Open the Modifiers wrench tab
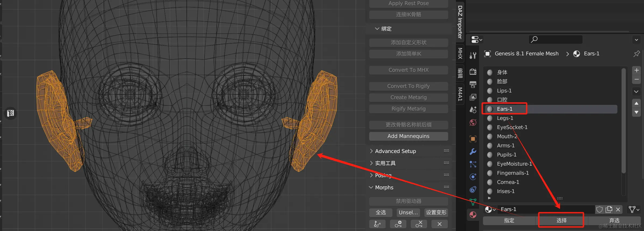The height and width of the screenshot is (231, 644). [473, 152]
